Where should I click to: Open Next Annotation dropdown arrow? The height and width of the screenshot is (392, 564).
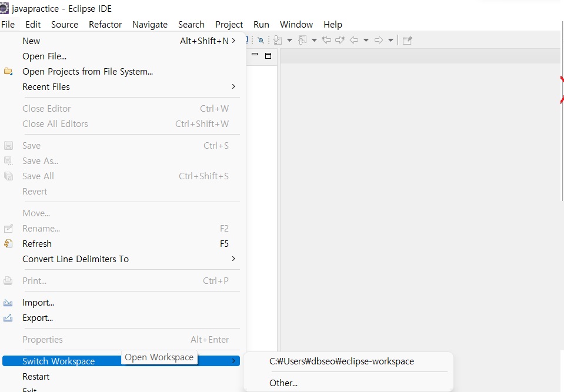point(289,40)
